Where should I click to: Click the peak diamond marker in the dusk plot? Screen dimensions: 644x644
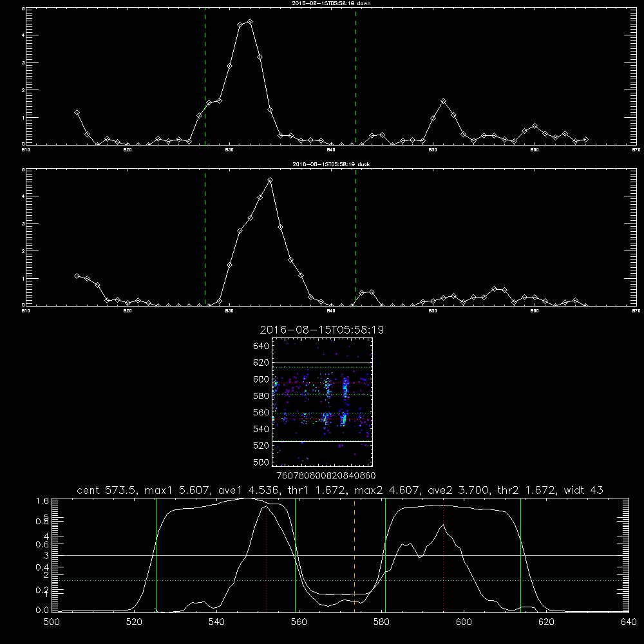[270, 180]
